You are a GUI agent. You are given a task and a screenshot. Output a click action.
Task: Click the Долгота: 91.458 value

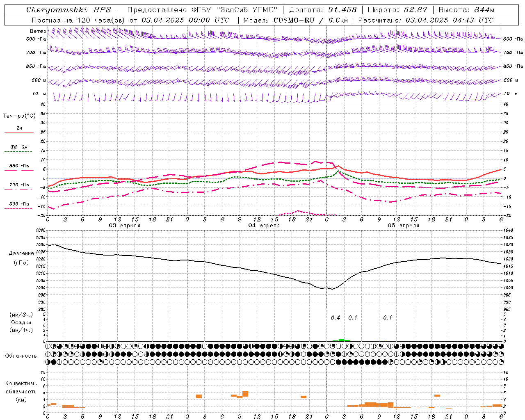(x=323, y=10)
